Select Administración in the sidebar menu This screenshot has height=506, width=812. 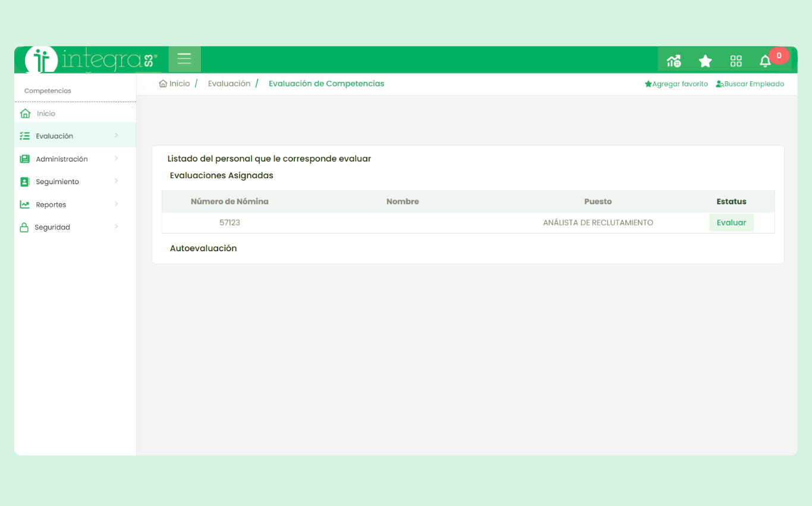62,159
